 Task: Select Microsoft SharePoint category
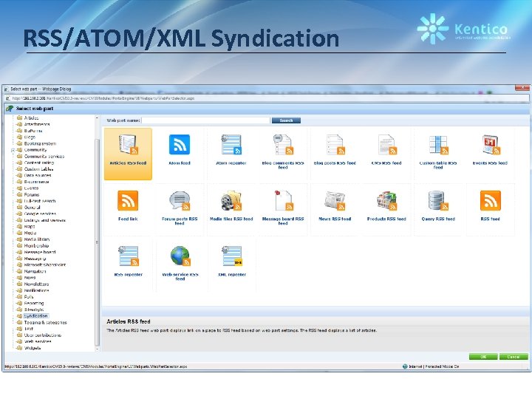click(x=45, y=265)
